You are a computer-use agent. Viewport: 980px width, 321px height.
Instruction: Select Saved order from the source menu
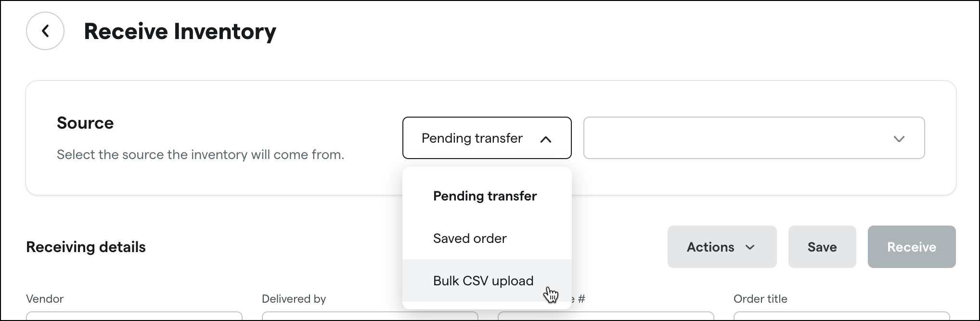point(469,238)
